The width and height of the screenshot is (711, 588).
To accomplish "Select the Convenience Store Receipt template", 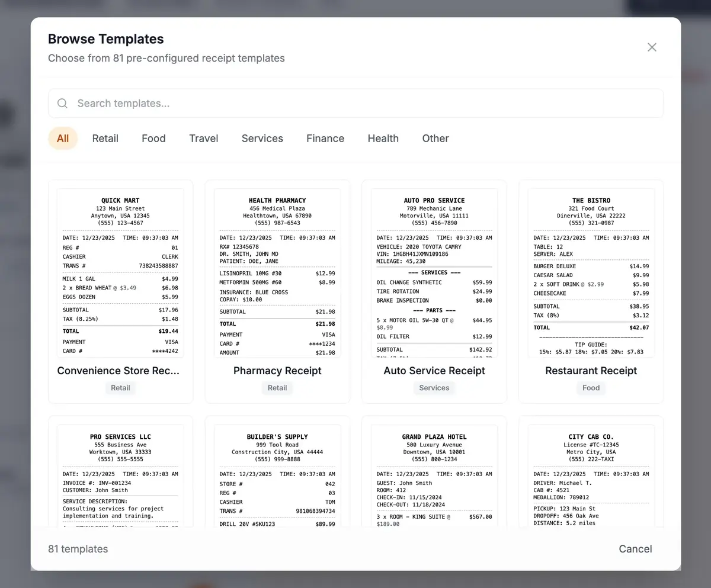I will 120,290.
